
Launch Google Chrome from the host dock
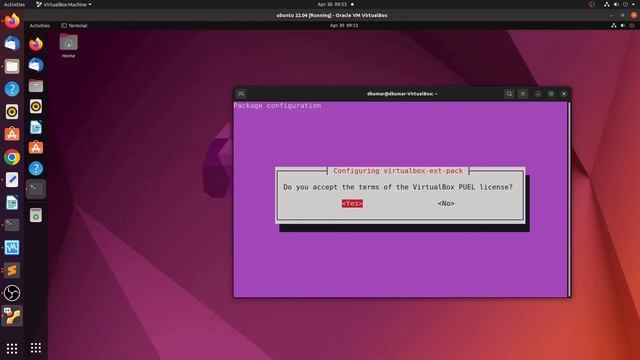pyautogui.click(x=12, y=157)
